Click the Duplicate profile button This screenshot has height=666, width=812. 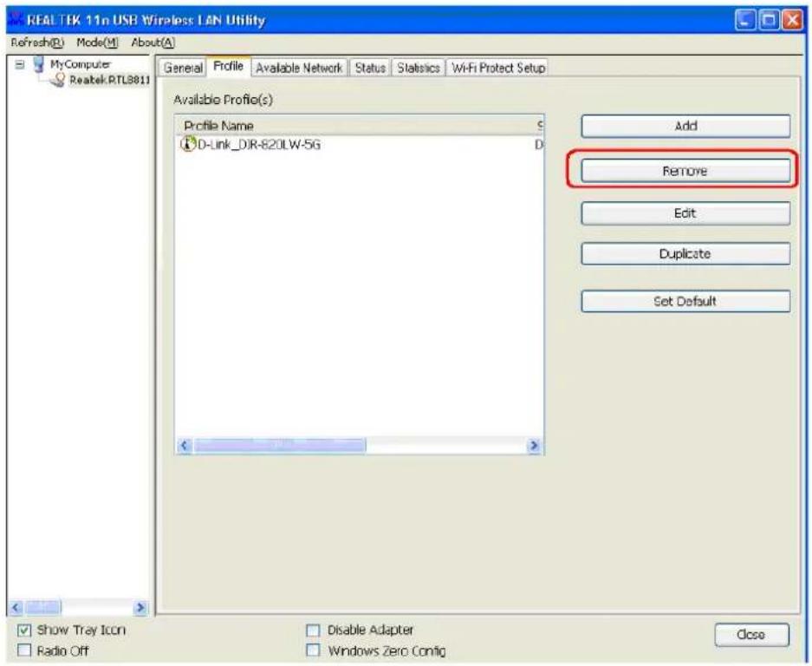(685, 254)
